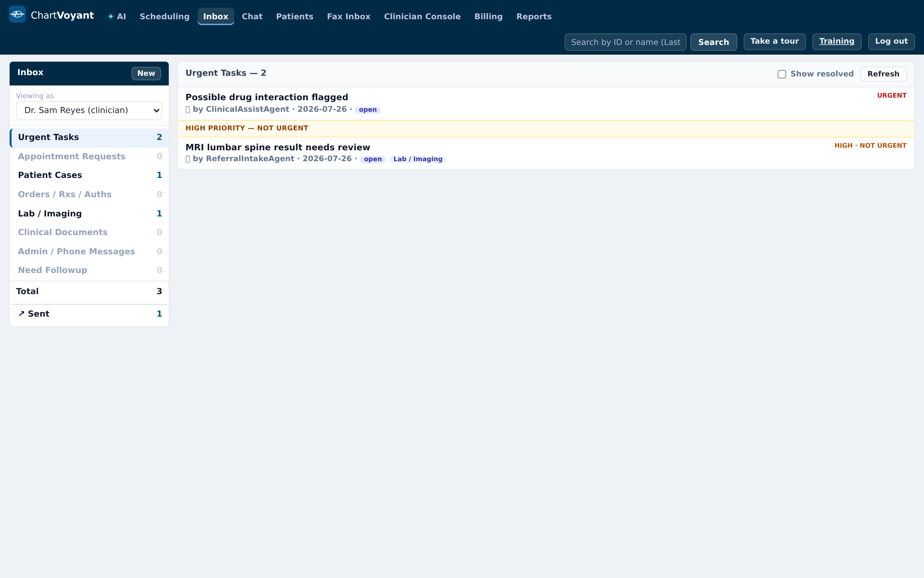Screen dimensions: 924x578
Task: Click the New inbox item button
Action: (x=146, y=74)
